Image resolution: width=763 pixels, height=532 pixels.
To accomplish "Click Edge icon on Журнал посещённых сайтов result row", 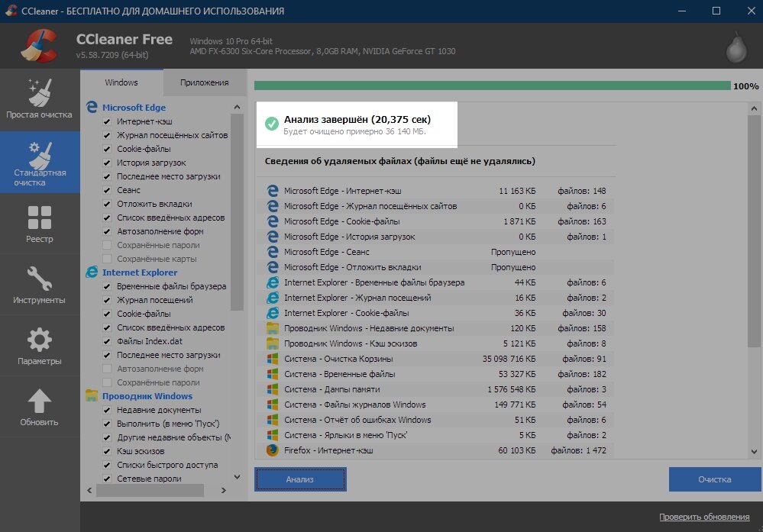I will [x=273, y=205].
